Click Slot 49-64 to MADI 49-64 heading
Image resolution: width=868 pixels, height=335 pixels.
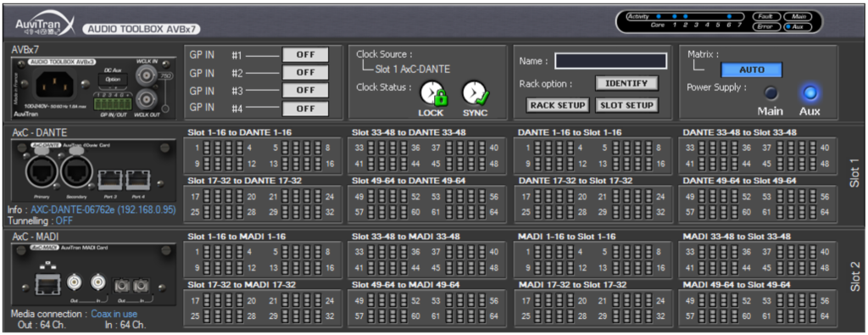[406, 285]
